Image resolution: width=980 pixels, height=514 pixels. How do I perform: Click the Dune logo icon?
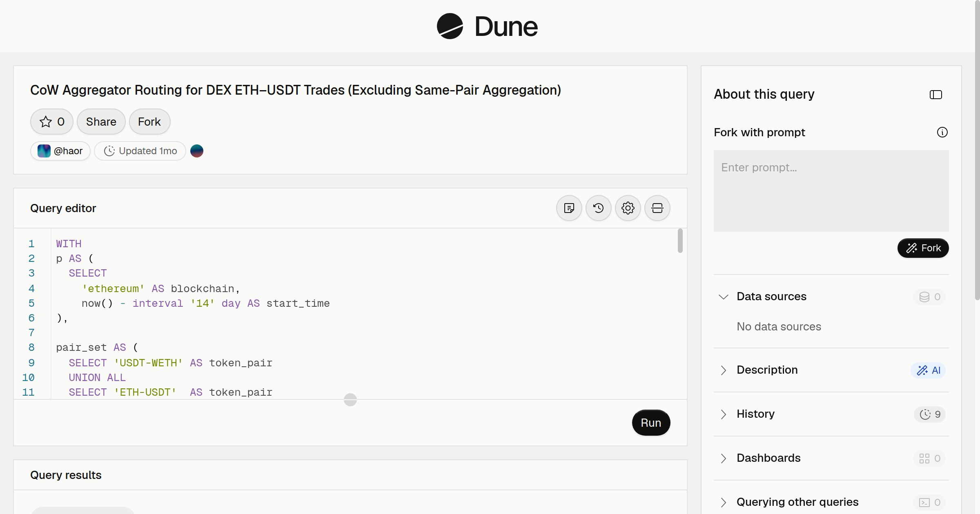click(x=450, y=26)
